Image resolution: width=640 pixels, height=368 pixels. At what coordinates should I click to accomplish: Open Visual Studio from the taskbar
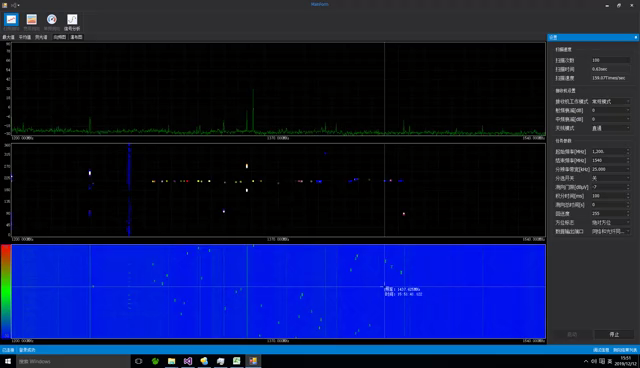pos(188,361)
